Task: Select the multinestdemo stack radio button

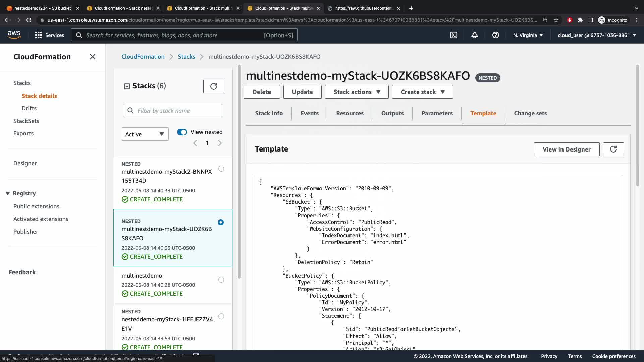Action: point(221,280)
